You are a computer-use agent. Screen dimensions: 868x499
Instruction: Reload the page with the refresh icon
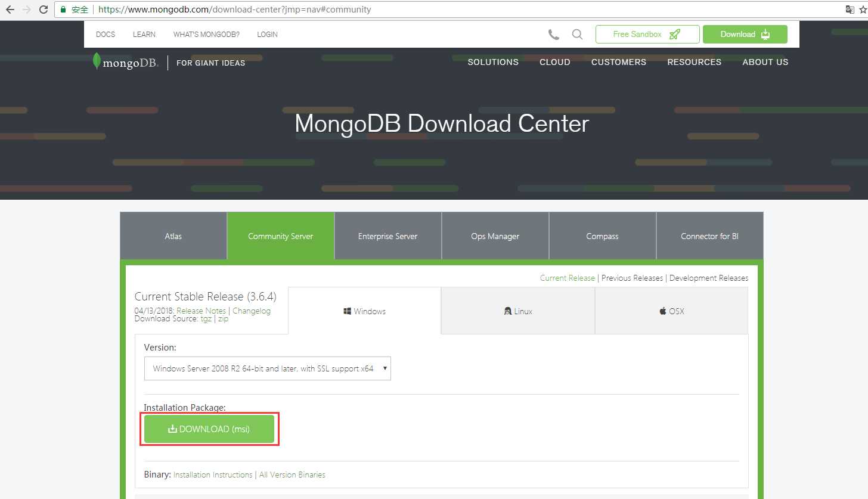click(43, 10)
